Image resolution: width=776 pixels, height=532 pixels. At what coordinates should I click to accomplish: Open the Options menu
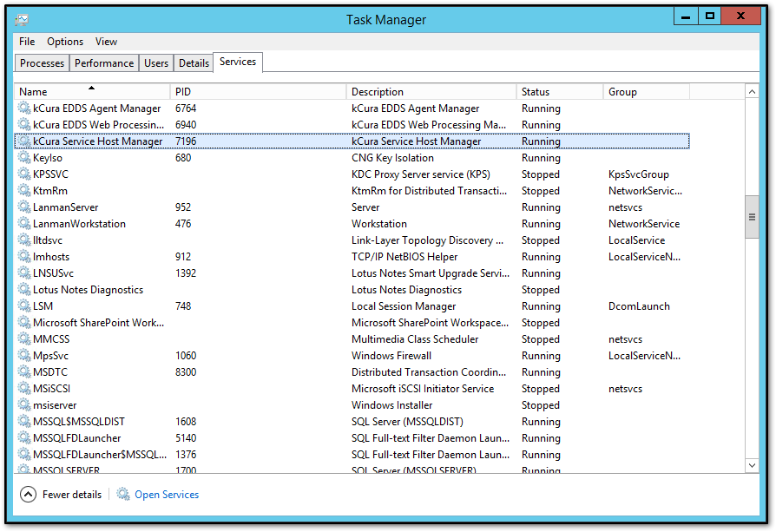[x=65, y=42]
